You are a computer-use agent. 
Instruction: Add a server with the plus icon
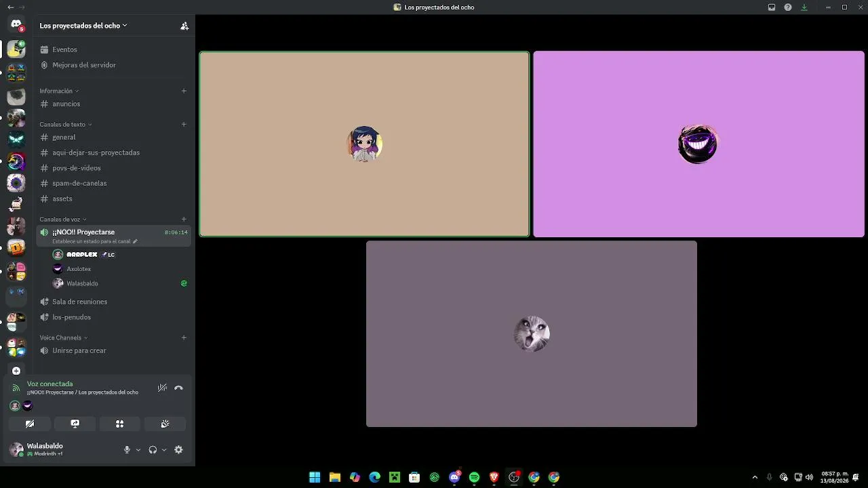(16, 371)
